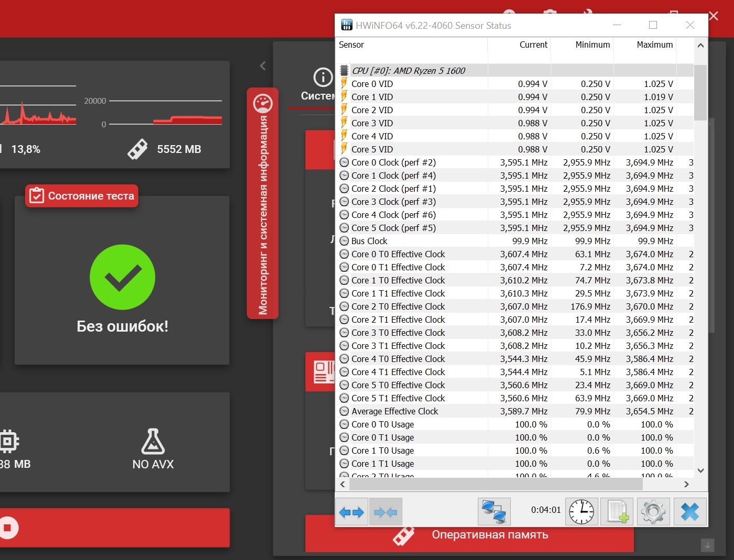Collapse the CPU [#0] AMD Ryzen sensor group
This screenshot has height=560, width=734.
coord(344,71)
